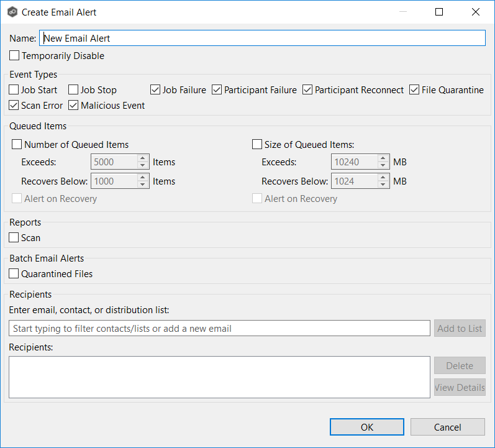Check the Job Start event type
Image resolution: width=495 pixels, height=448 pixels.
point(14,90)
